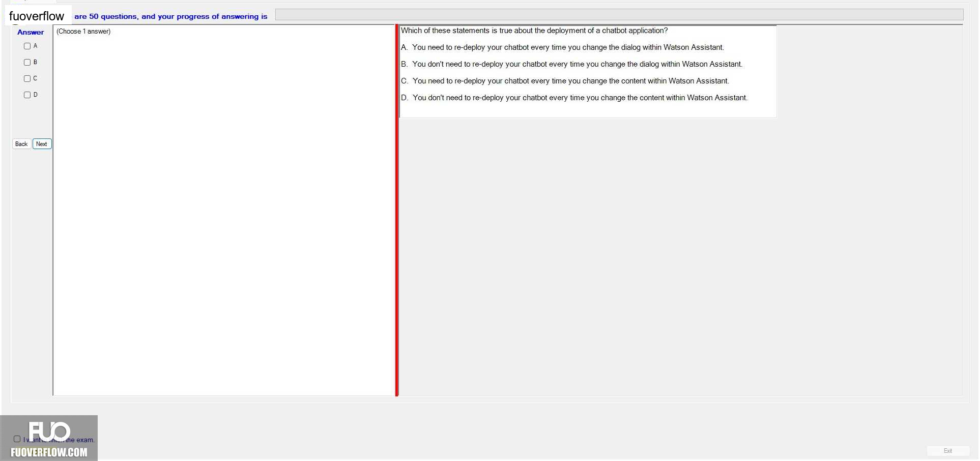980x461 pixels.
Task: Click the Exit button
Action: [947, 451]
